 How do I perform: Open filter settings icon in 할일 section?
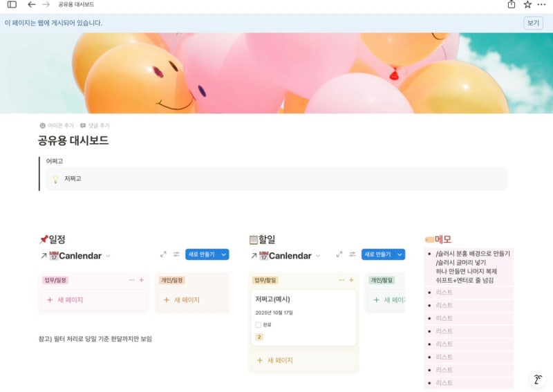353,254
